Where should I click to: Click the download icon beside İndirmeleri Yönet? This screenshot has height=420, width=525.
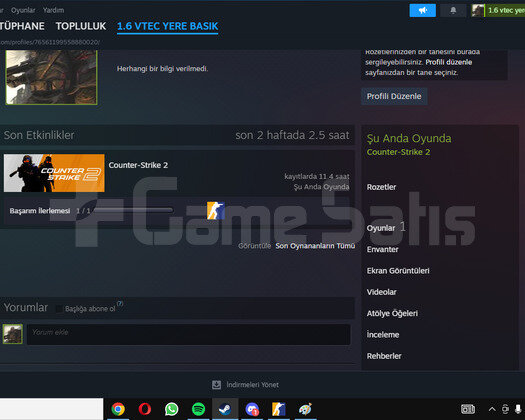[x=216, y=385]
